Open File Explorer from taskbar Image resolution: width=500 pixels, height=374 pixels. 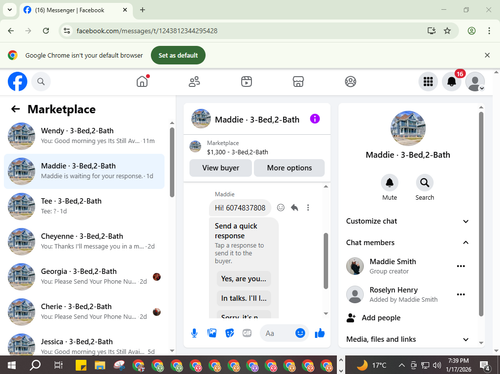click(x=100, y=365)
